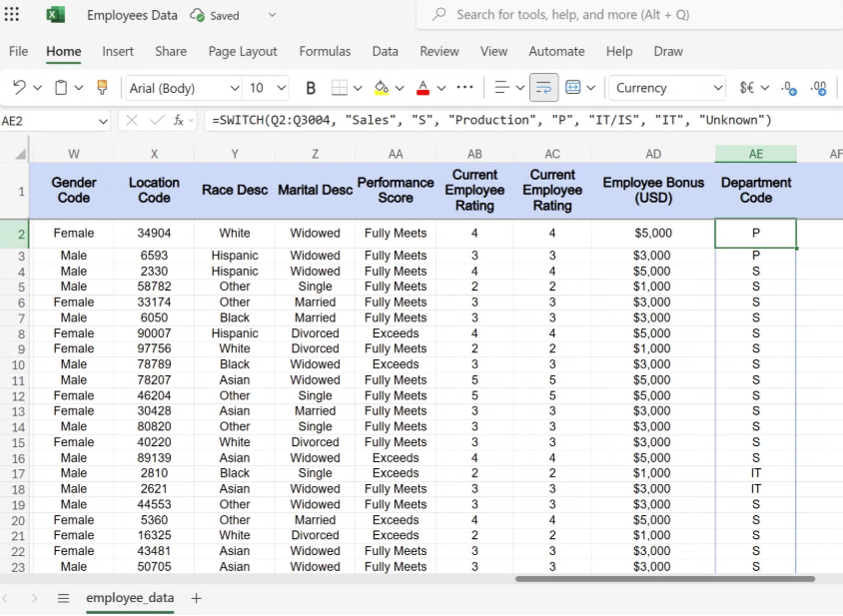Expand the fill color dropdown arrow
Viewport: 843px width, 616px height.
400,88
